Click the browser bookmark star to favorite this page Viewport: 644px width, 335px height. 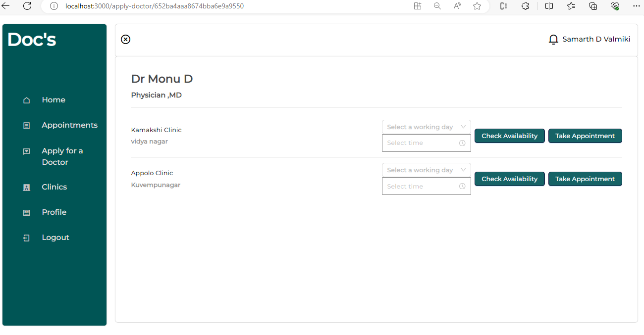point(477,6)
